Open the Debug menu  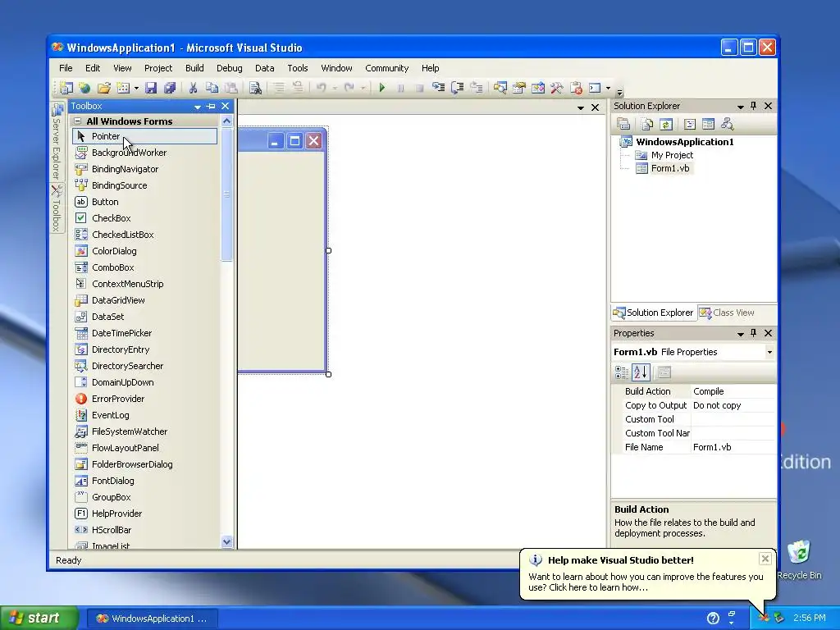point(230,68)
